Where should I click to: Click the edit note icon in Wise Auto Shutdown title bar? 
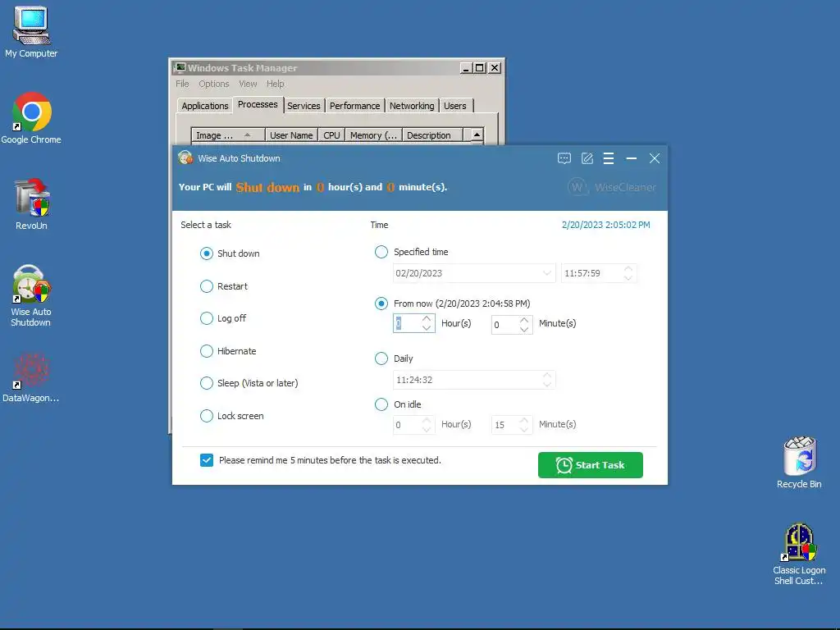587,158
